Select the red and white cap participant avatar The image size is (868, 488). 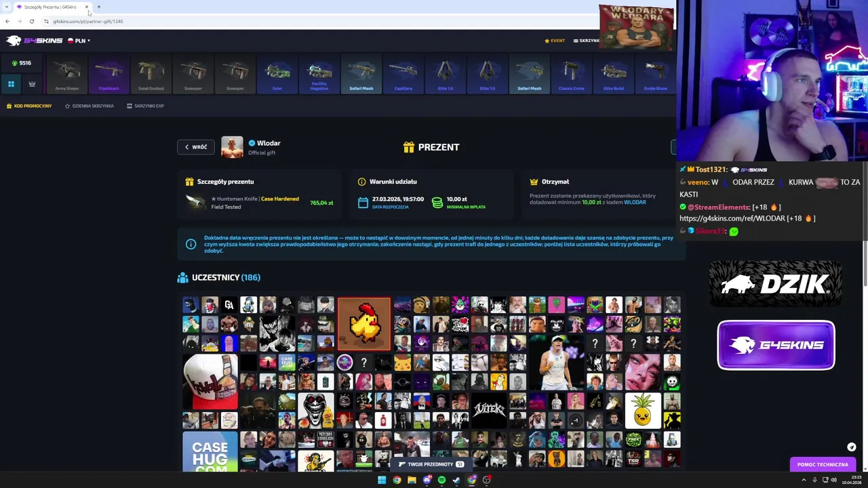tap(210, 382)
